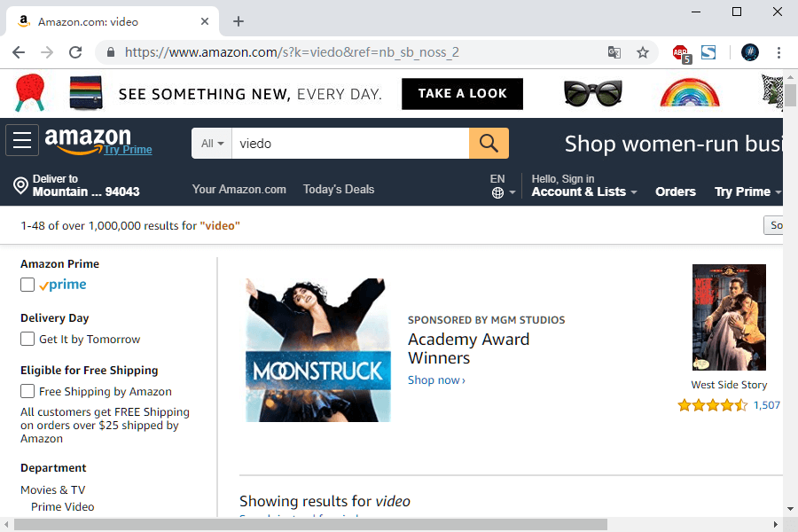This screenshot has width=798, height=532.
Task: Click the Shop now link
Action: [x=436, y=380]
